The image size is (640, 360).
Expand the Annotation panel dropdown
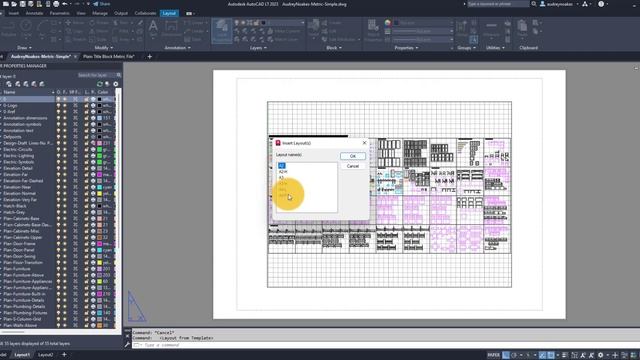point(177,48)
